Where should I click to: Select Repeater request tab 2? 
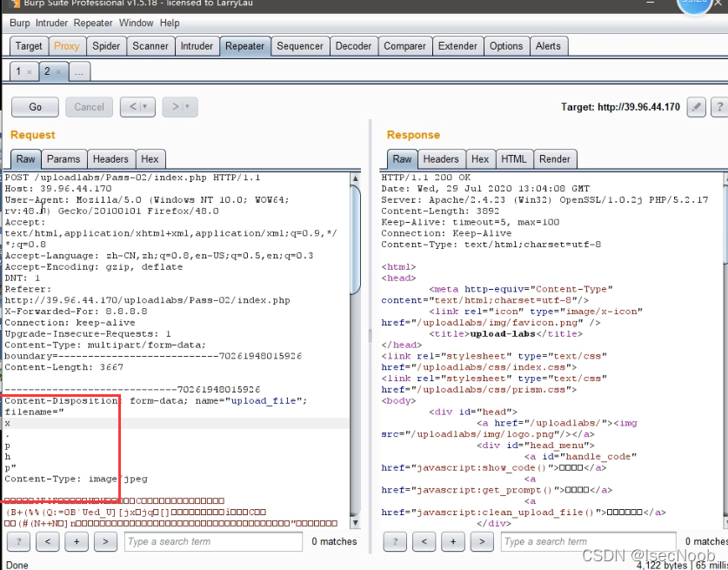point(47,71)
